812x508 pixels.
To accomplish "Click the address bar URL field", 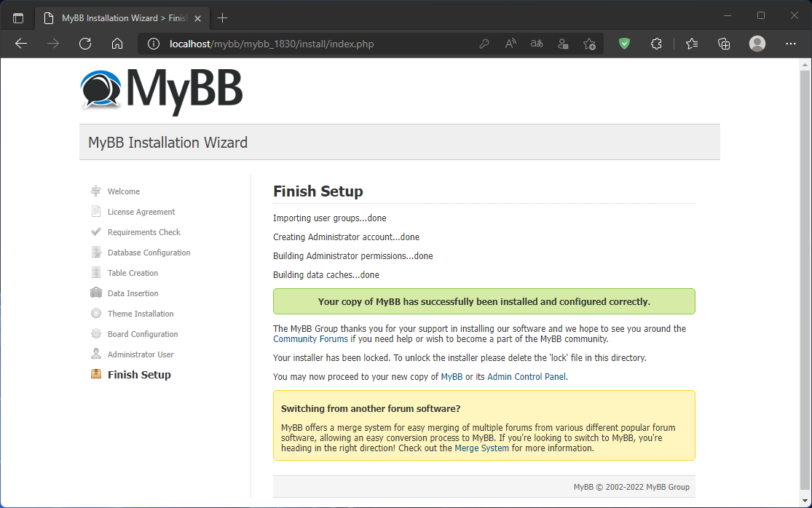I will tap(313, 44).
